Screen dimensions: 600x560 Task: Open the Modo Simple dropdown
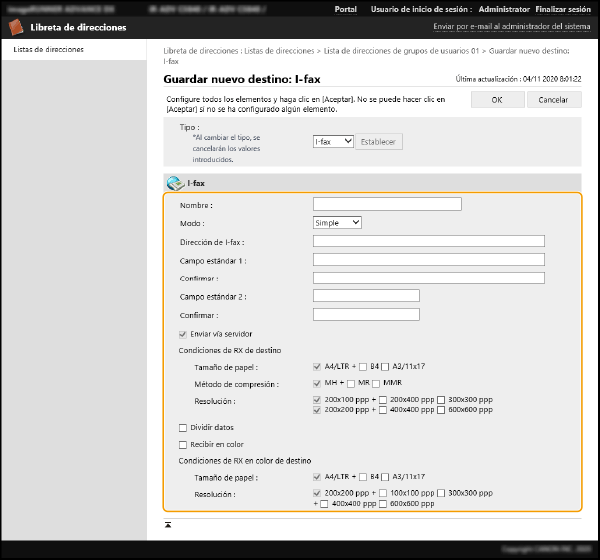337,223
